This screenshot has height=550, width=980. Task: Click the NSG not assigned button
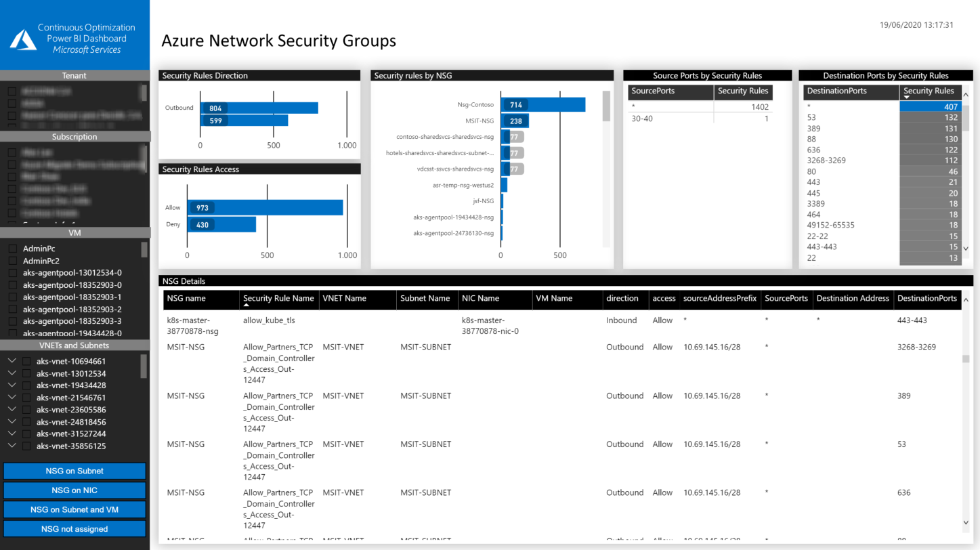coord(74,529)
